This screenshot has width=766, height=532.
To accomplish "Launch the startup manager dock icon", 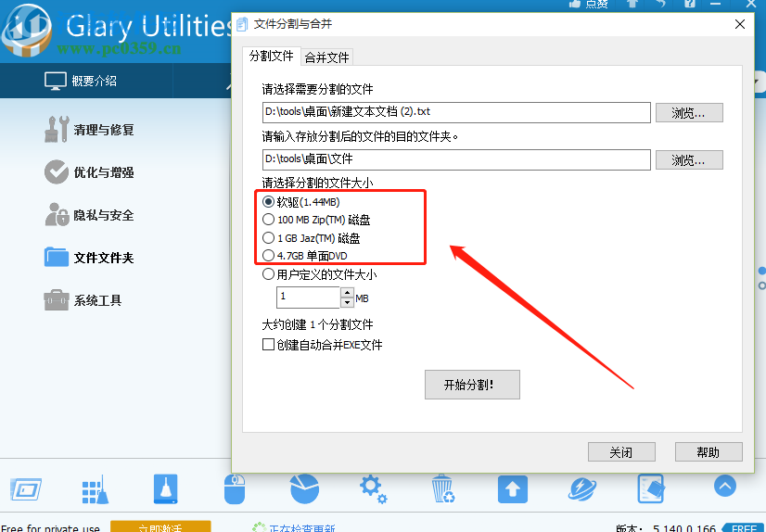I will (x=26, y=489).
